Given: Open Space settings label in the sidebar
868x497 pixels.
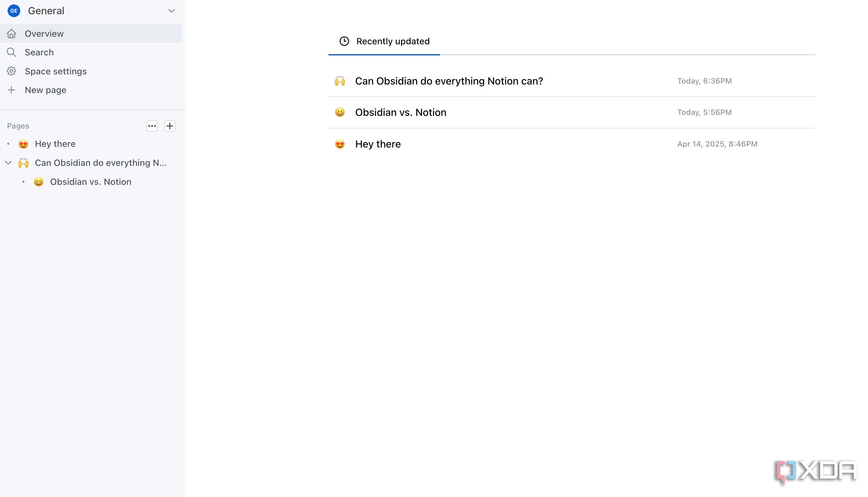Looking at the screenshot, I should pos(56,71).
